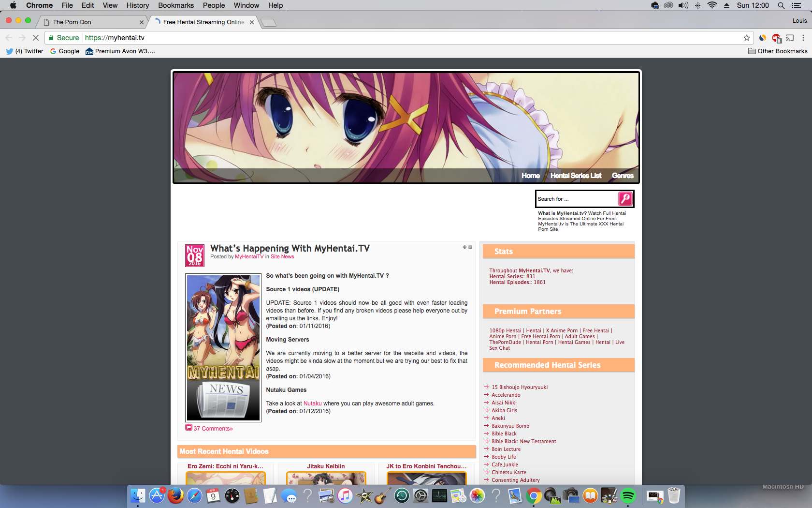The image size is (812, 508).
Task: Open System Preferences from the Dock
Action: click(x=420, y=495)
